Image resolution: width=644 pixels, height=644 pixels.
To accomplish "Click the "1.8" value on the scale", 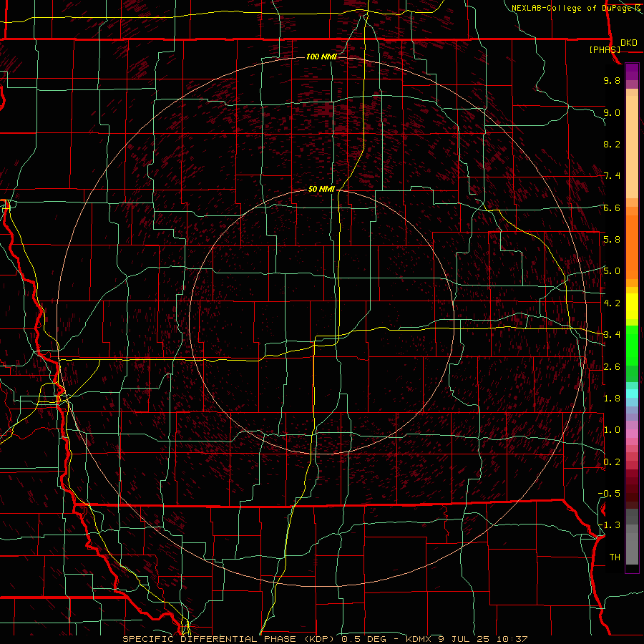I will coord(612,399).
